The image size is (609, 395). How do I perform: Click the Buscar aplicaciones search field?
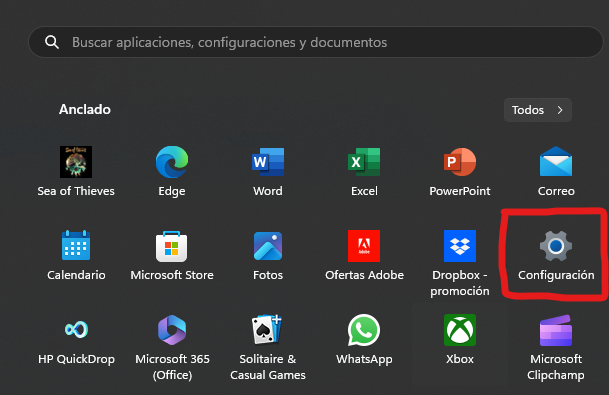tap(316, 42)
